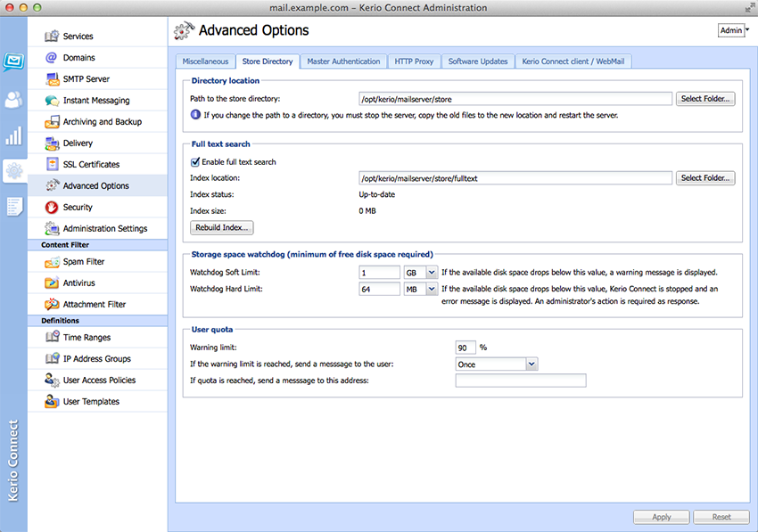Open Attachment Filter icon
The width and height of the screenshot is (758, 532).
pos(52,305)
